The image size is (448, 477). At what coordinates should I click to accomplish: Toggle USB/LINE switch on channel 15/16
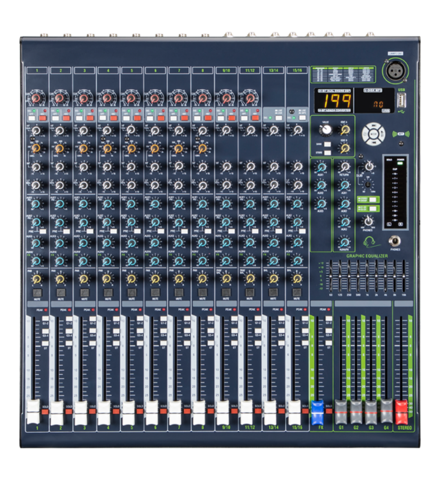point(302,118)
